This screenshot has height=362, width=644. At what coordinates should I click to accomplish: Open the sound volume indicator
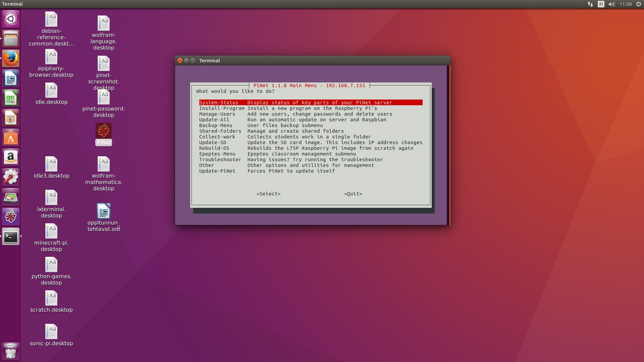click(611, 4)
